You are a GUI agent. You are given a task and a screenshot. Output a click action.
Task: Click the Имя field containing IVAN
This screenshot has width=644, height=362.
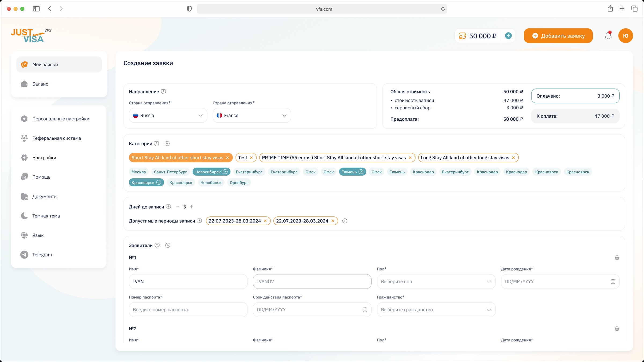(x=188, y=281)
